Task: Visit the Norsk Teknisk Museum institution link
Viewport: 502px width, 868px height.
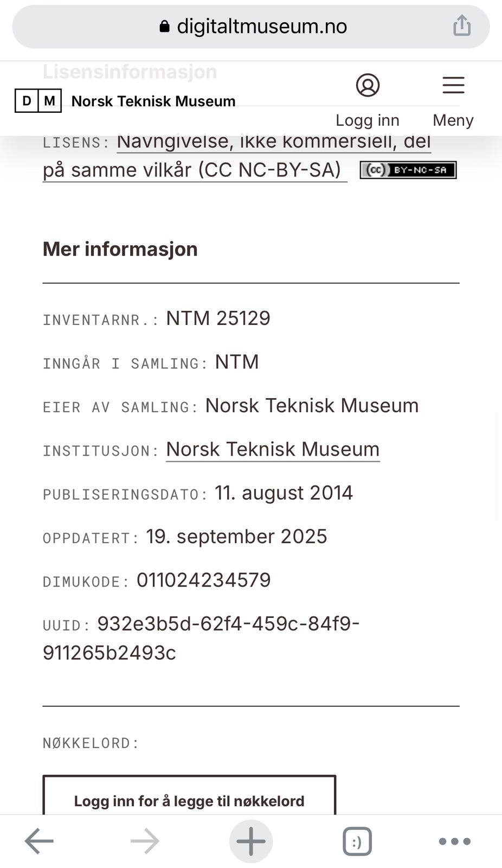Action: [272, 449]
